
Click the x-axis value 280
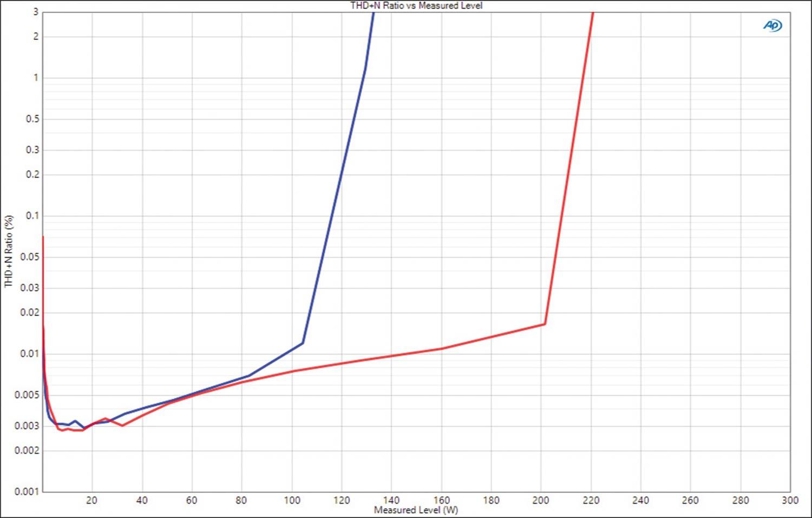741,500
